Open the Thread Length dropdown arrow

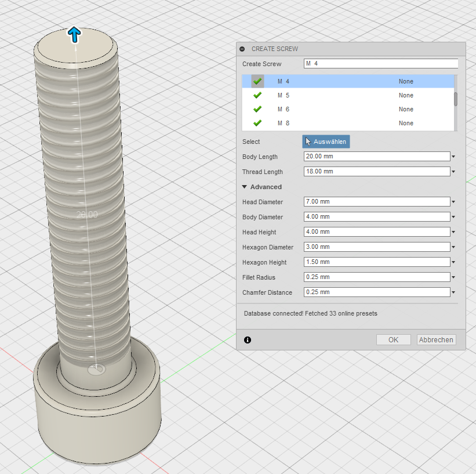point(453,172)
